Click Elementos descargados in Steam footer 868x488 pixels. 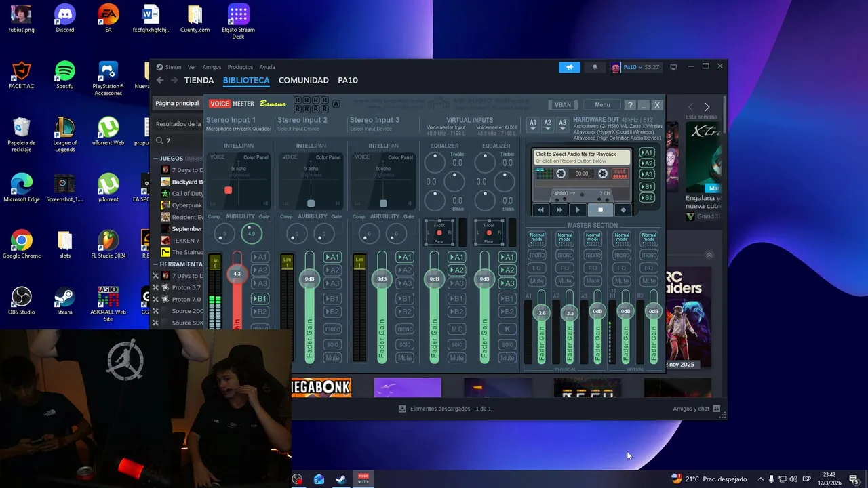(445, 409)
